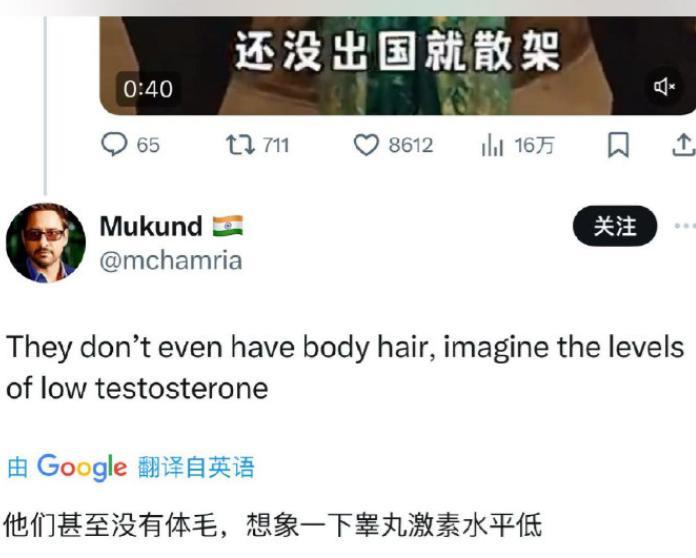Open more options next to the 关注 button

point(685,226)
